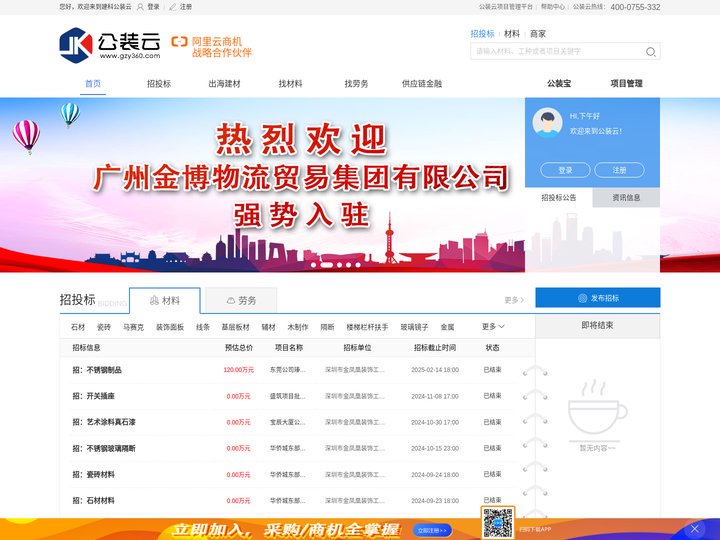Open 公装宝 in main navigation
720x540 pixels.
click(559, 84)
